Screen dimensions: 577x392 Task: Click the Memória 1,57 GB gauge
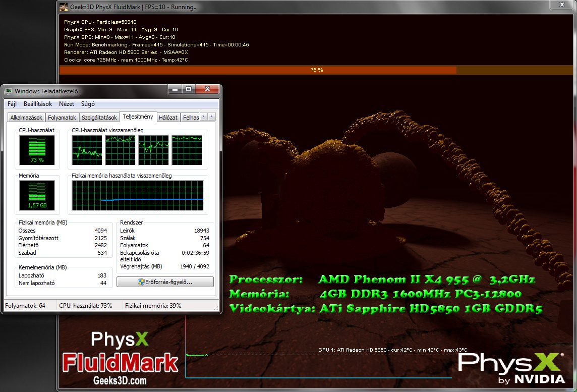pyautogui.click(x=37, y=195)
